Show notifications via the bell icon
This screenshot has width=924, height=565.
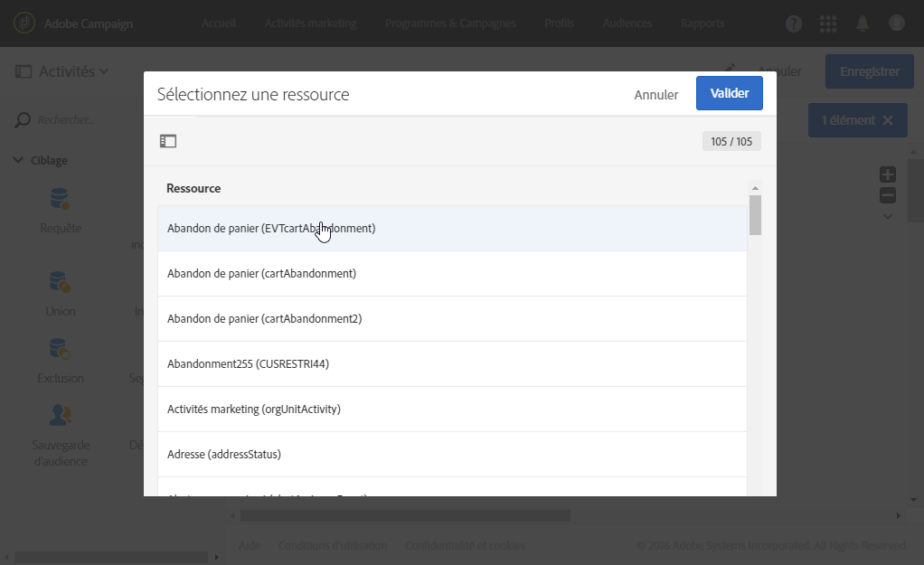[863, 24]
